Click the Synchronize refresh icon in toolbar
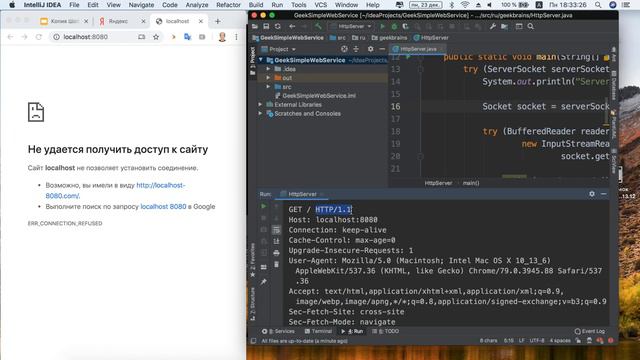The height and width of the screenshot is (360, 640). point(278,27)
